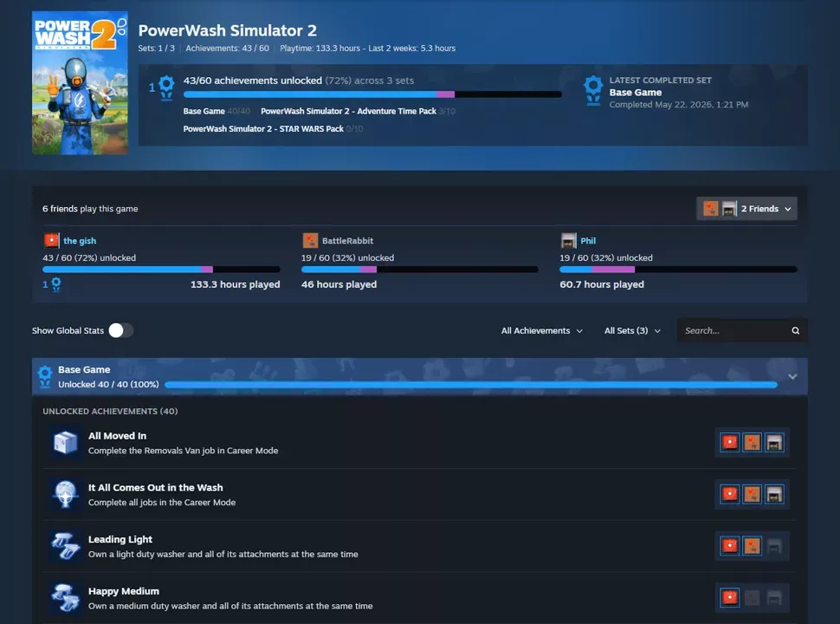Viewport: 840px width, 624px height.
Task: Click Phil's achievement progress bar
Action: pyautogui.click(x=678, y=270)
